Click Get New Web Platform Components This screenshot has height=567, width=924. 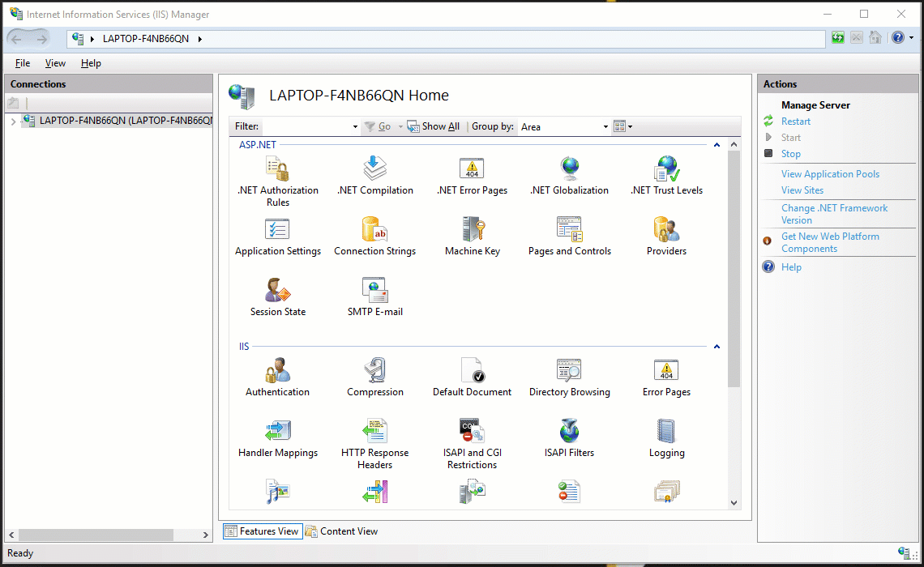pyautogui.click(x=830, y=242)
